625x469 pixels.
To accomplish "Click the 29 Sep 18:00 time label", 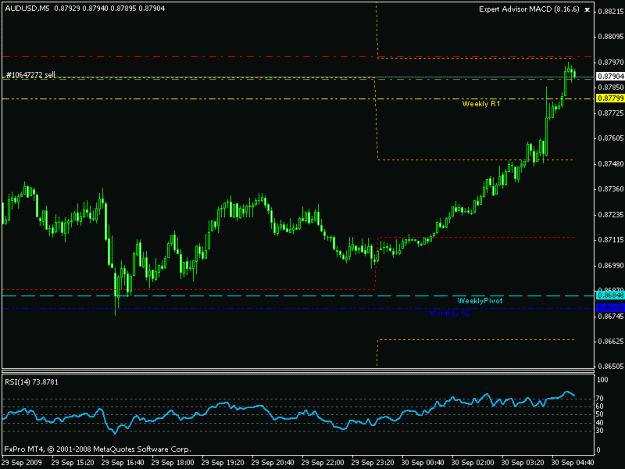I will coord(173,463).
